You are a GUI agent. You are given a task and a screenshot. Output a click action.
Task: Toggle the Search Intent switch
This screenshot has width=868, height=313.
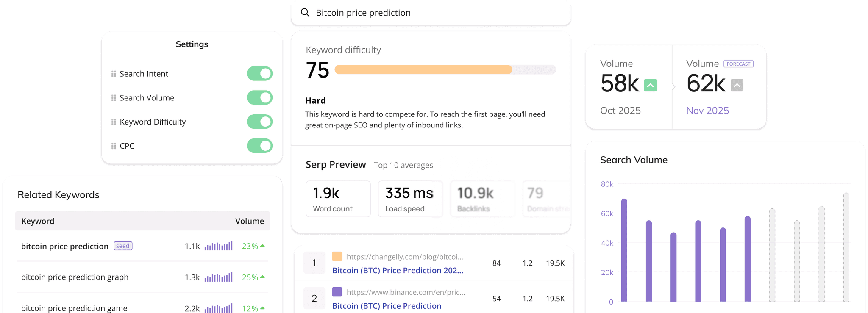pyautogui.click(x=259, y=74)
